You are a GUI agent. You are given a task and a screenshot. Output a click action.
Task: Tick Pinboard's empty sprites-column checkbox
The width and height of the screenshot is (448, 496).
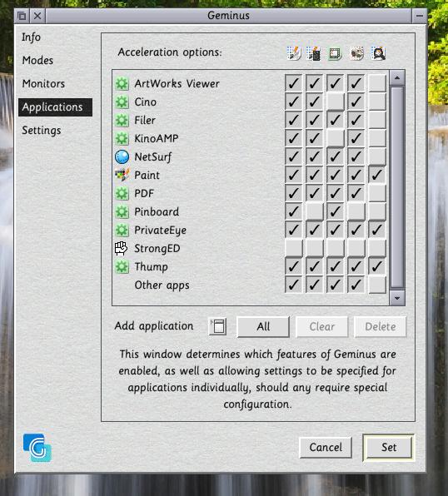pos(356,211)
